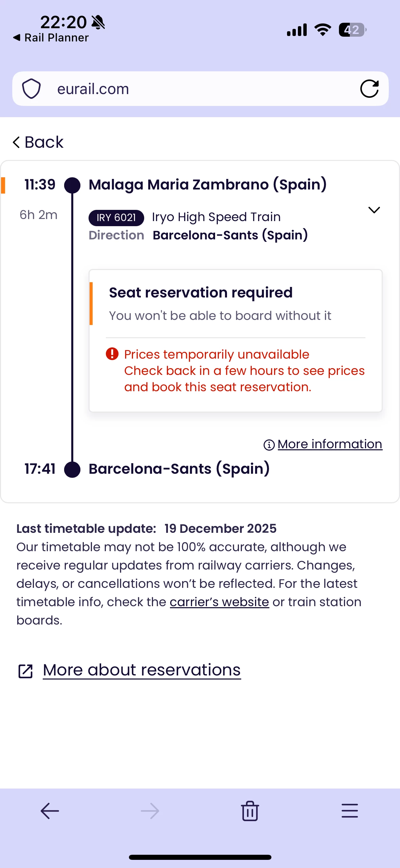Tap the Barcelona-Sants arrival station
Image resolution: width=400 pixels, height=868 pixels.
[x=179, y=469]
